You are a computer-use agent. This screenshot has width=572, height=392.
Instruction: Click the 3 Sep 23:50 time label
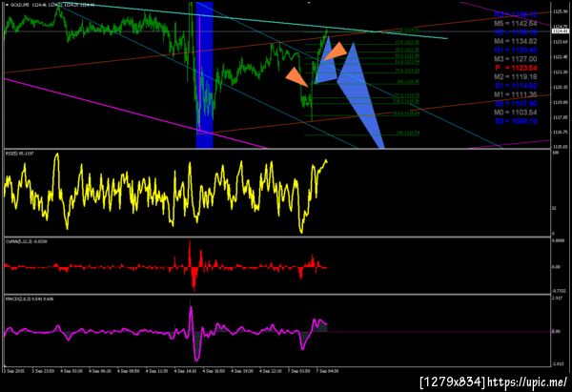tap(43, 371)
